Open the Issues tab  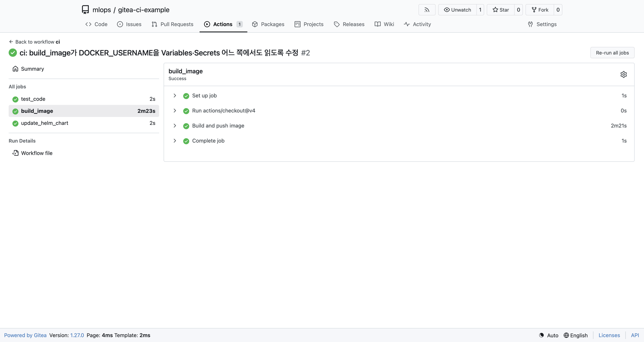pos(129,24)
